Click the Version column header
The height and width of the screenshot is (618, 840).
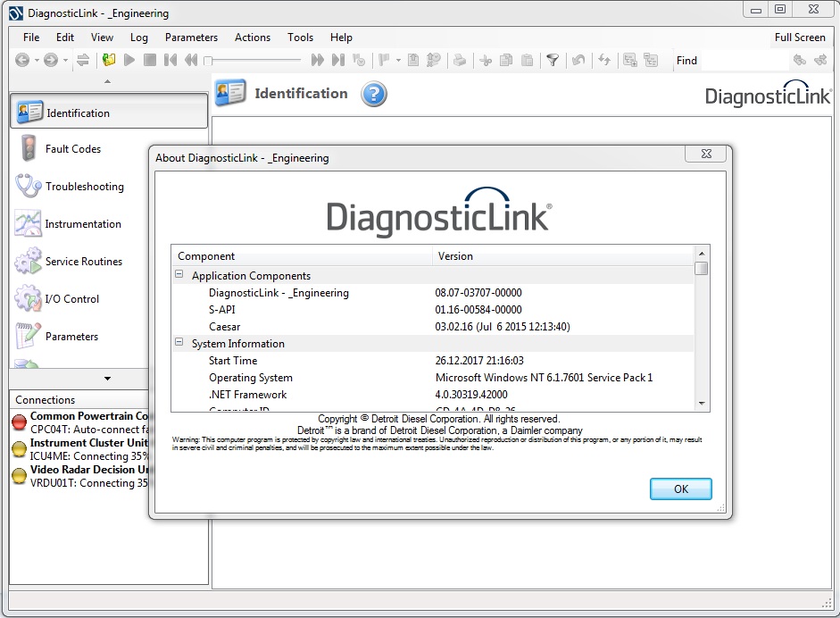[562, 256]
